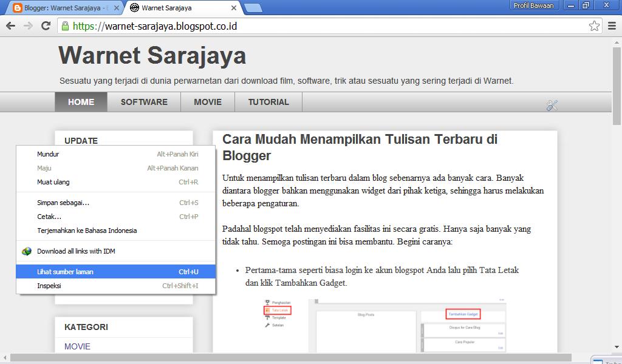
Task: Select Simpan sebagai... menu entry
Action: 116,203
